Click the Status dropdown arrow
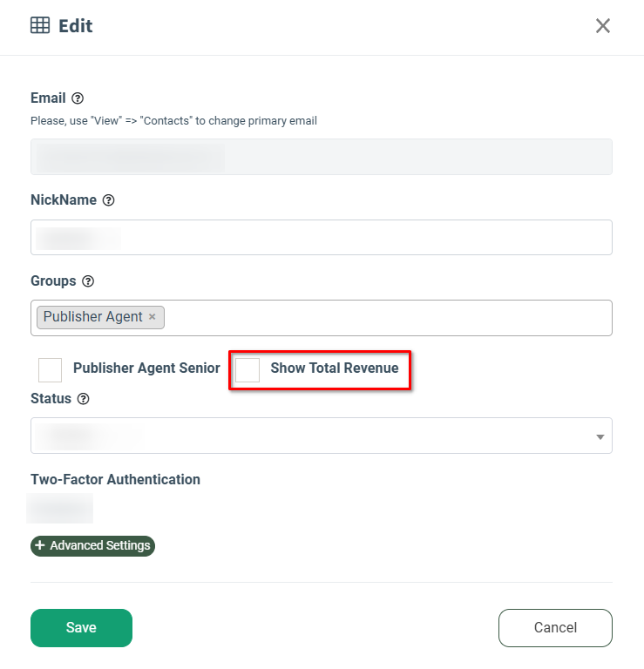This screenshot has width=644, height=669. [x=600, y=436]
